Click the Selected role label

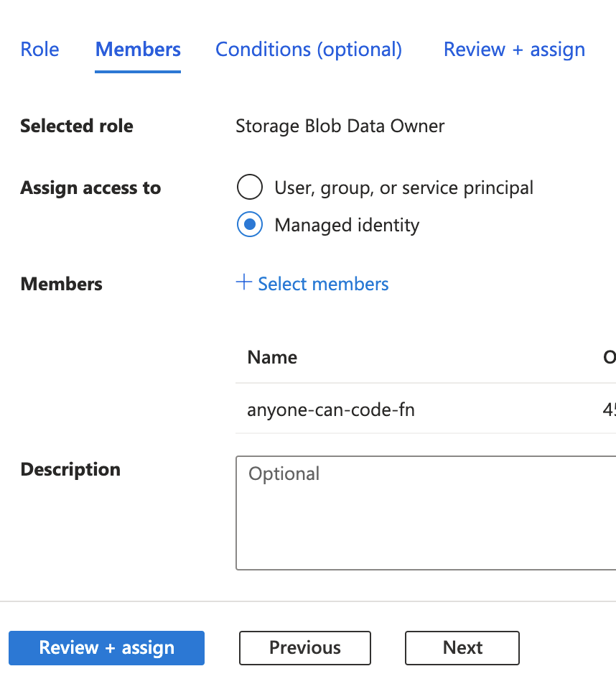point(77,126)
